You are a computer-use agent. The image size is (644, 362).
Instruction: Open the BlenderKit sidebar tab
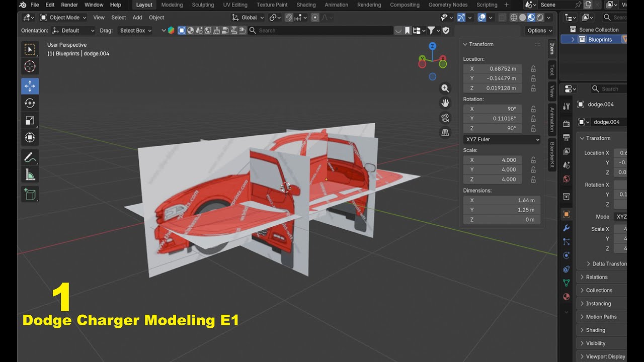point(552,154)
